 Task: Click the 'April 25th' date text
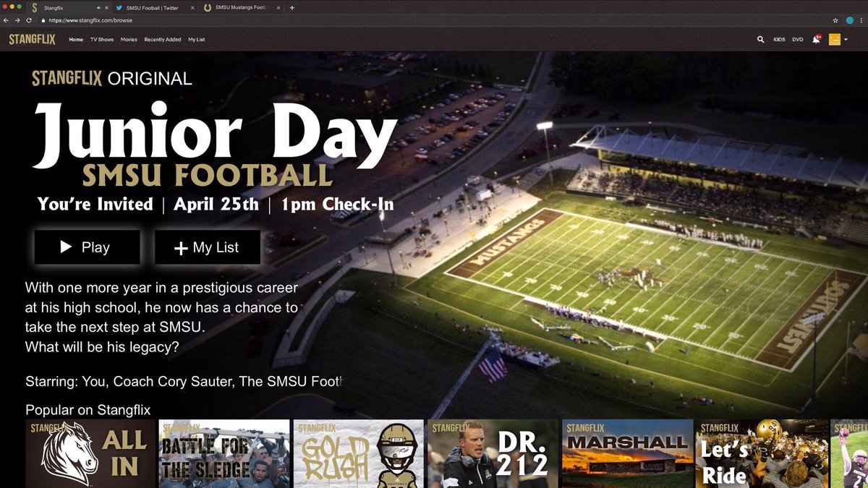click(216, 204)
